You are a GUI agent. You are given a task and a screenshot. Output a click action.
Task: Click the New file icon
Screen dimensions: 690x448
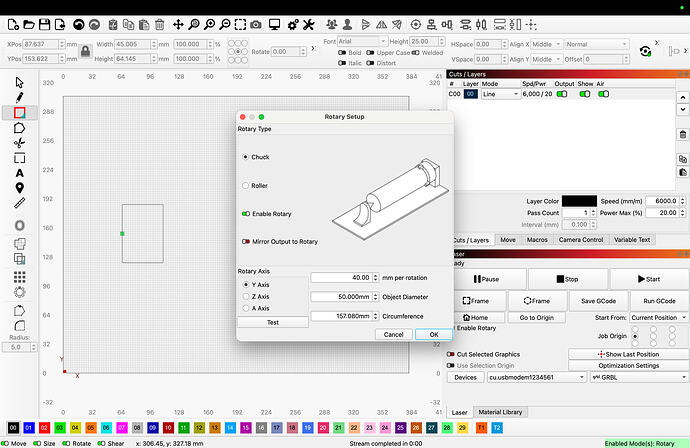[13, 25]
